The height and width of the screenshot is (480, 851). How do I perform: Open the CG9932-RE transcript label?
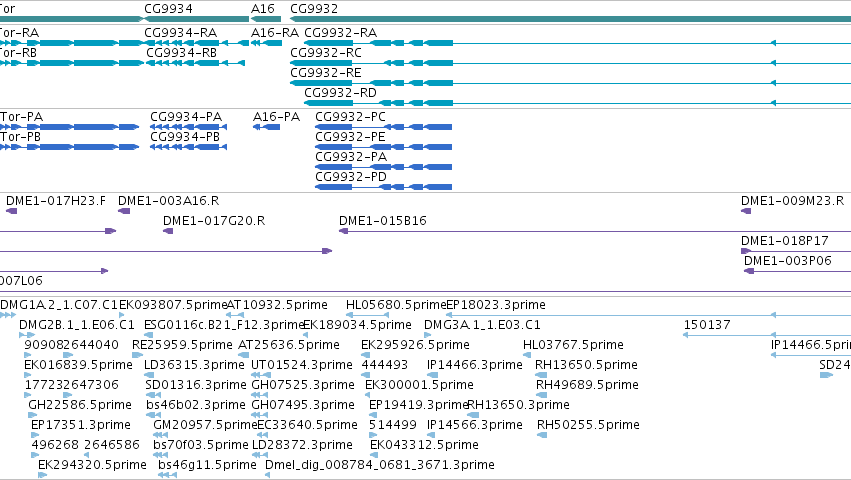pos(326,73)
